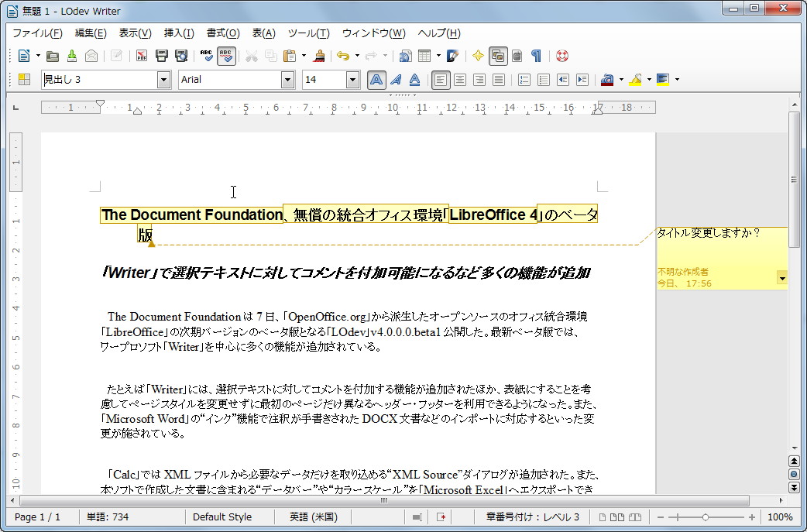Open the 挿入(I) menu
Viewport: 807px width, 532px height.
click(x=179, y=33)
